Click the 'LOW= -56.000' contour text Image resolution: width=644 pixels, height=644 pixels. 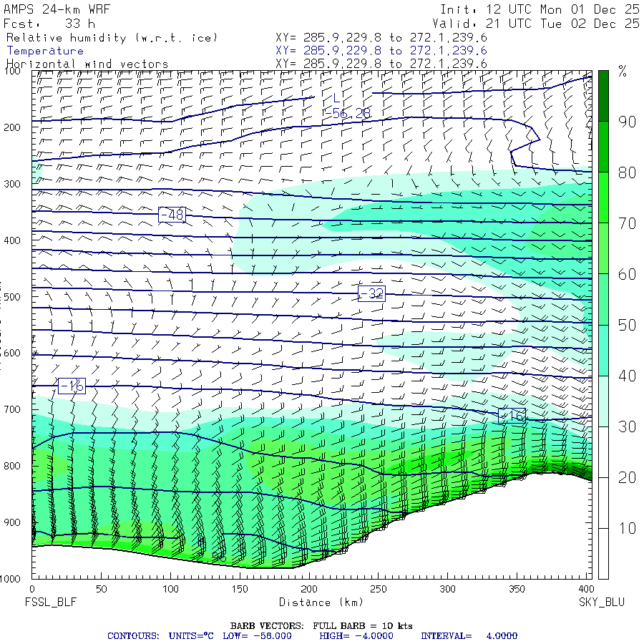coord(257,636)
